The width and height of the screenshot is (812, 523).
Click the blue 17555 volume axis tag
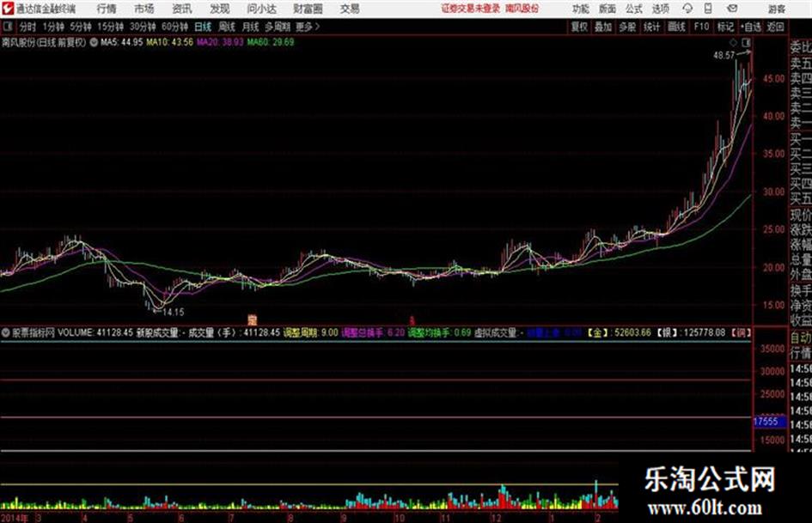click(x=768, y=422)
